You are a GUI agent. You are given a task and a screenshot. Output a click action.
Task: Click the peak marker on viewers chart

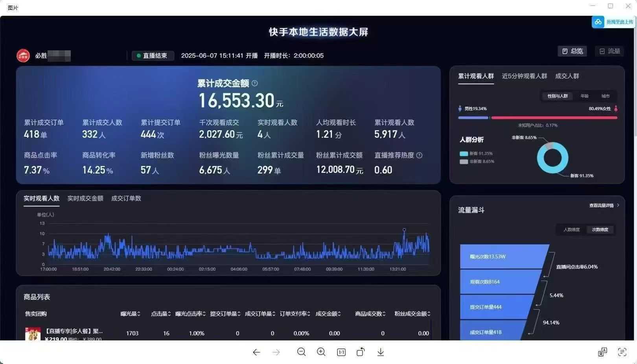click(x=404, y=230)
